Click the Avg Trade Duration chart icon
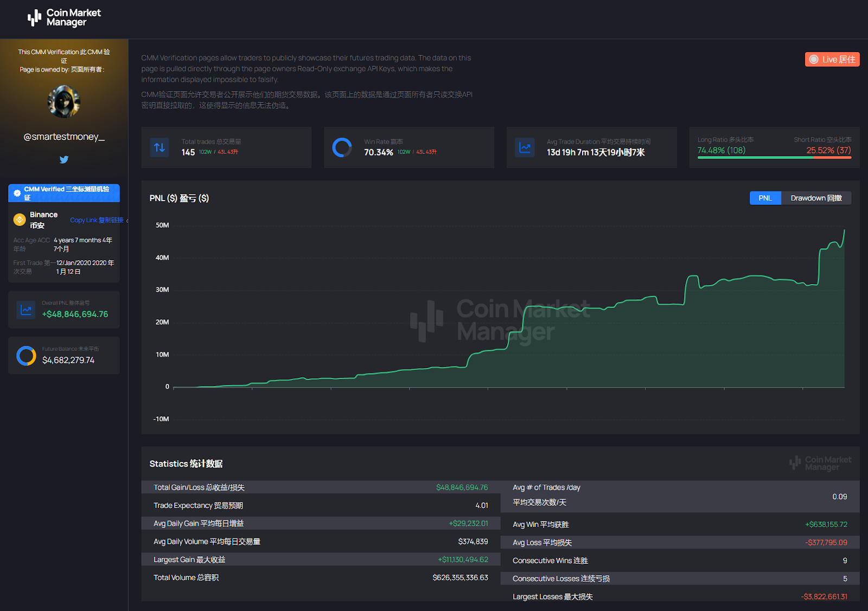 pos(525,147)
